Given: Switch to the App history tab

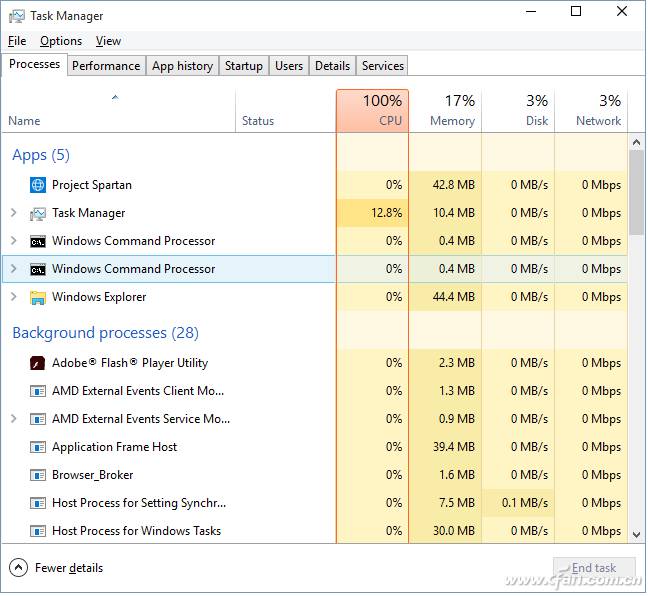Looking at the screenshot, I should pos(182,66).
